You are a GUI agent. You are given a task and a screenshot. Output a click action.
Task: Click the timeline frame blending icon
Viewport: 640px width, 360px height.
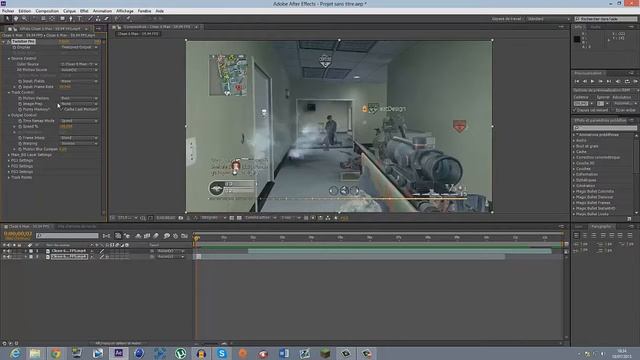(x=147, y=236)
